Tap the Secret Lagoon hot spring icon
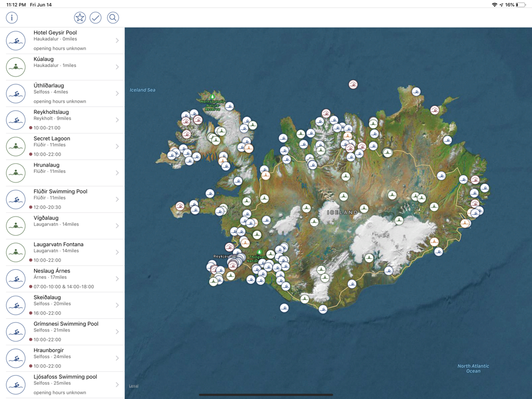The width and height of the screenshot is (532, 399). click(x=15, y=147)
